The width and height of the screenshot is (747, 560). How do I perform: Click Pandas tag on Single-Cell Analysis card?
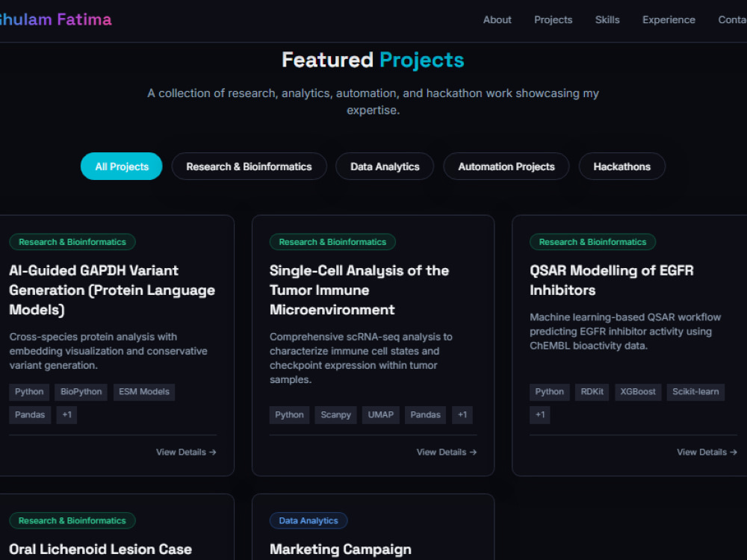point(426,414)
